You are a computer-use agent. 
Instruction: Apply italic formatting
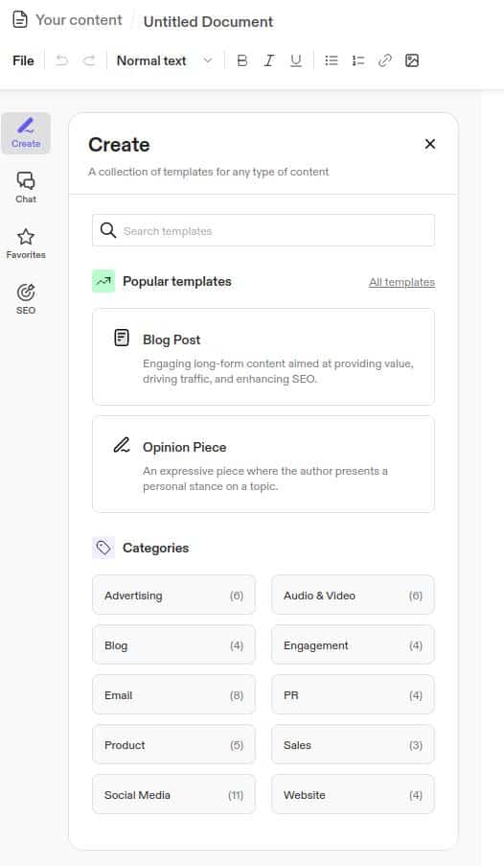click(269, 60)
